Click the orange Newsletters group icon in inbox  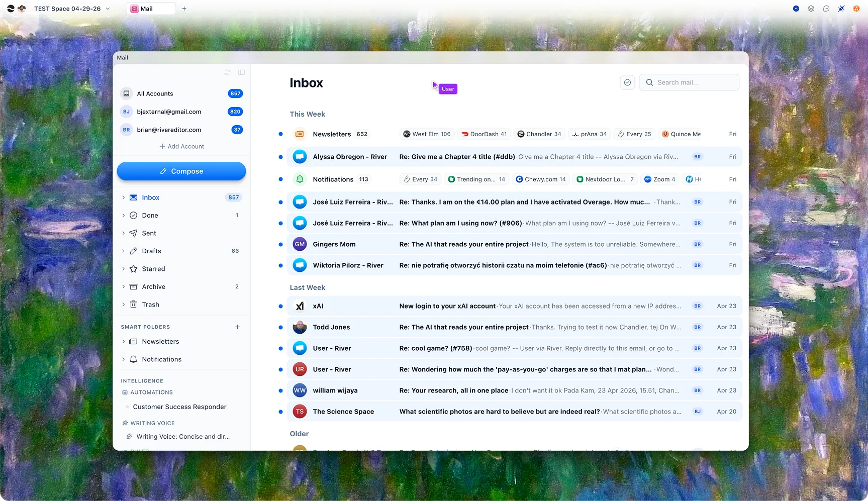coord(300,134)
